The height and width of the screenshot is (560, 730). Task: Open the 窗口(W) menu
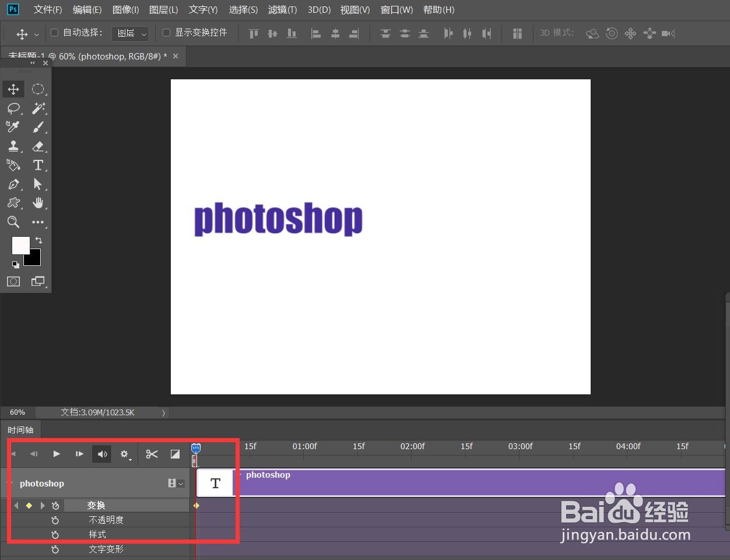[396, 10]
